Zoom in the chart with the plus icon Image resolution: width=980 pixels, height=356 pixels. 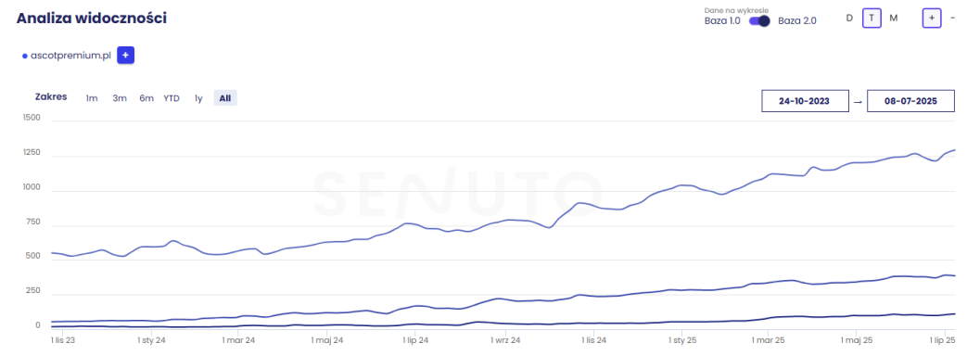coord(931,19)
